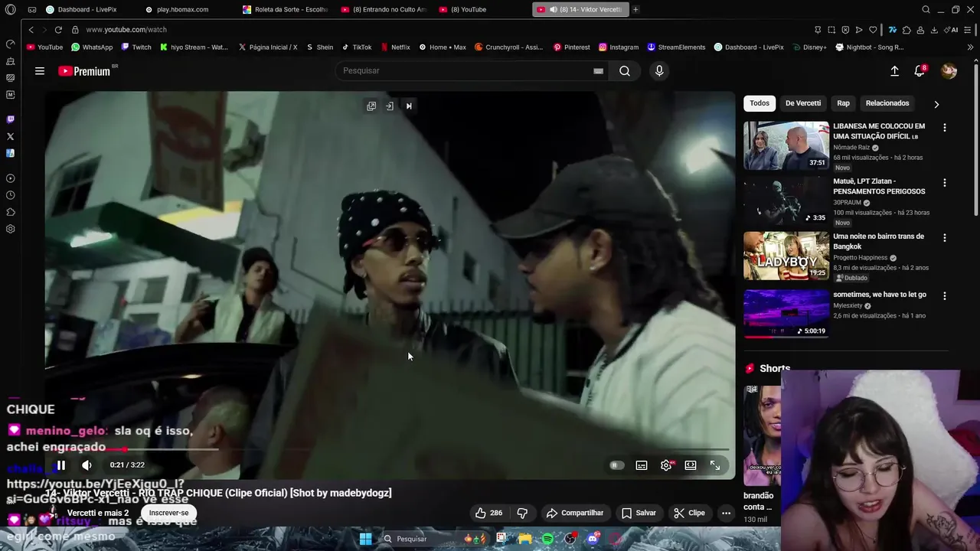980x551 pixels.
Task: Enter fullscreen mode
Action: click(715, 465)
